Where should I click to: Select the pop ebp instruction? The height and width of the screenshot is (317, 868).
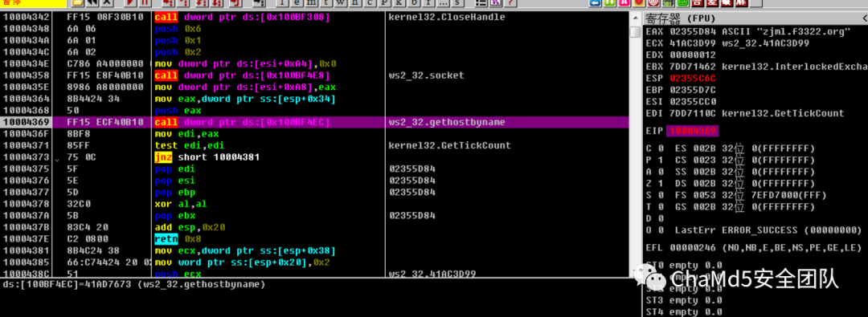[174, 192]
